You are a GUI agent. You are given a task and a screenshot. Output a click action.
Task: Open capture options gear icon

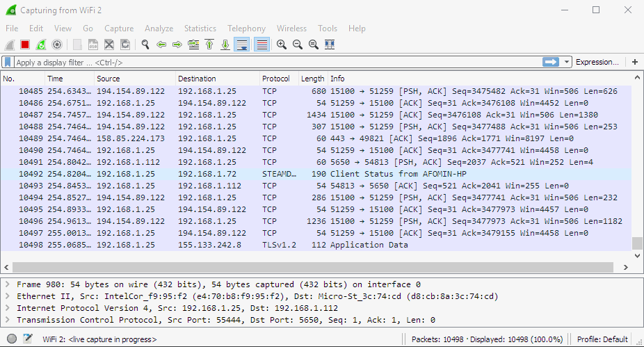tap(57, 45)
